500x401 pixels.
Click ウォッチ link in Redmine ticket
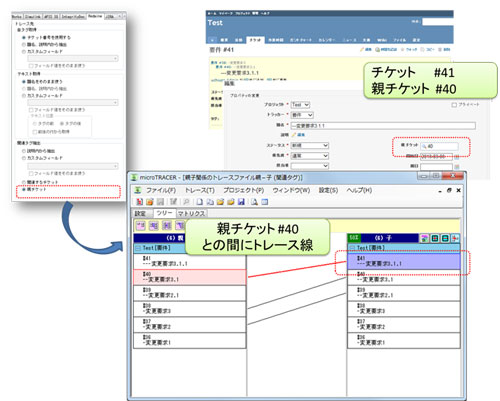pos(409,50)
